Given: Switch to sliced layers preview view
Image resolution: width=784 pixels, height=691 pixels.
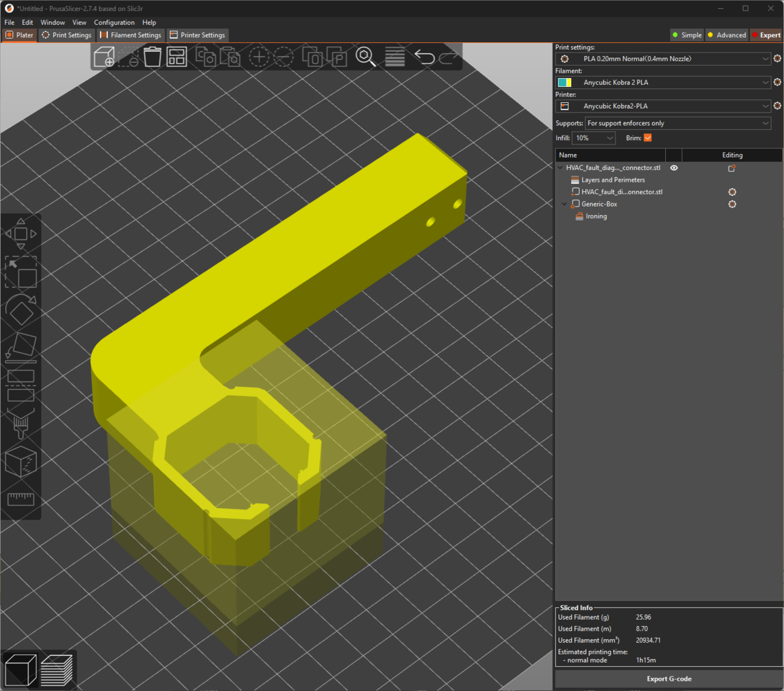Looking at the screenshot, I should [x=57, y=669].
